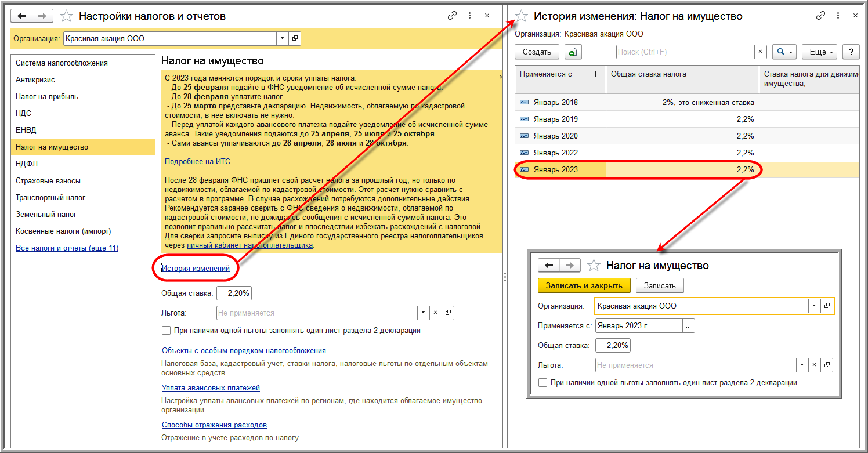Open organization form icon in dialog Организация field
Screen dimensions: 868x453
coord(827,306)
